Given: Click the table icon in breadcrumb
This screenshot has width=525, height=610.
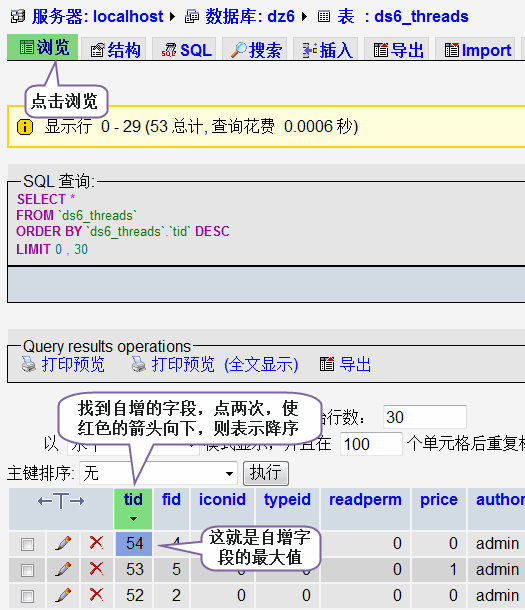Looking at the screenshot, I should [x=324, y=17].
